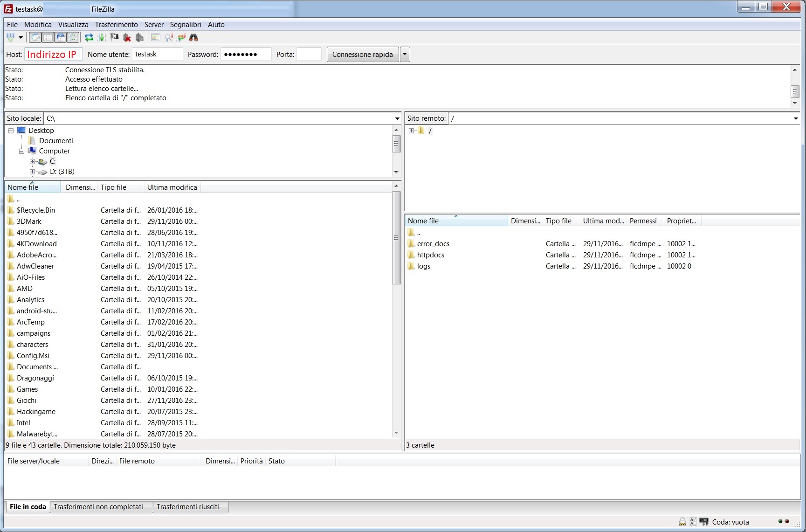This screenshot has height=532, width=806.
Task: Click the Connessione rapida button
Action: pyautogui.click(x=363, y=55)
